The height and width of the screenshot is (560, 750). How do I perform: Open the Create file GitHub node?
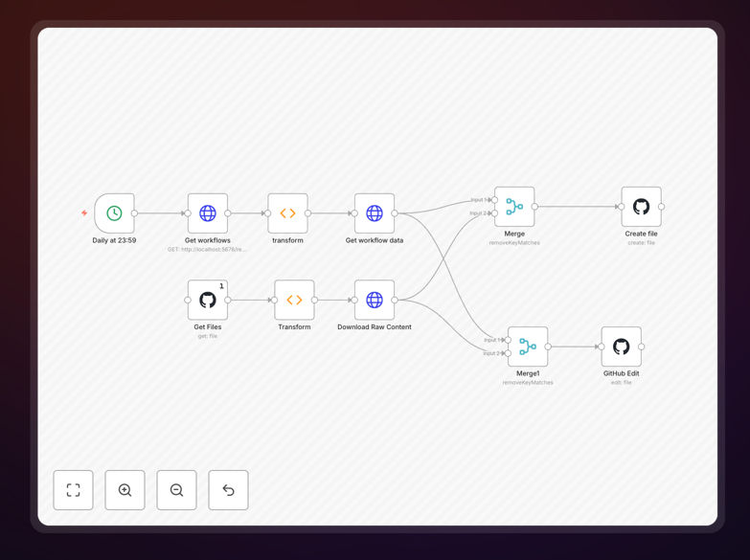[x=641, y=207]
